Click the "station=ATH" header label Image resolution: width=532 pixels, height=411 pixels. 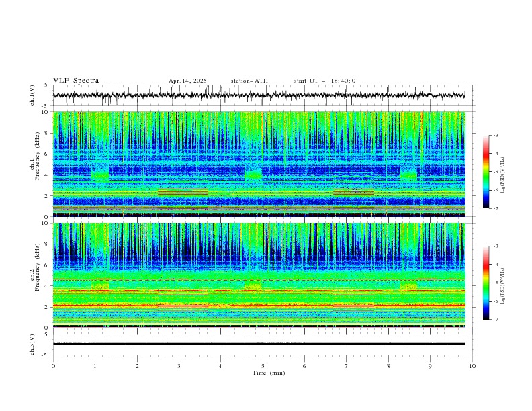249,81
